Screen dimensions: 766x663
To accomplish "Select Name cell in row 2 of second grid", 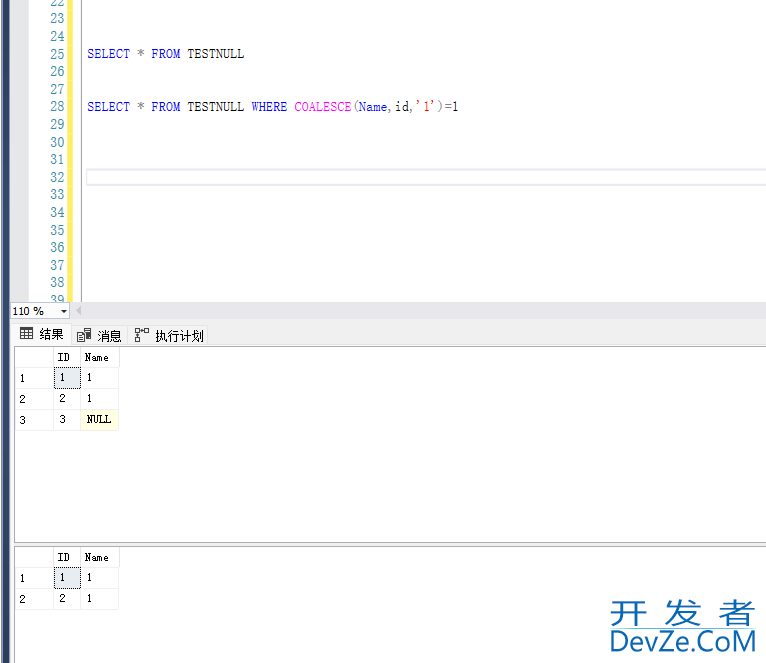I will 99,599.
